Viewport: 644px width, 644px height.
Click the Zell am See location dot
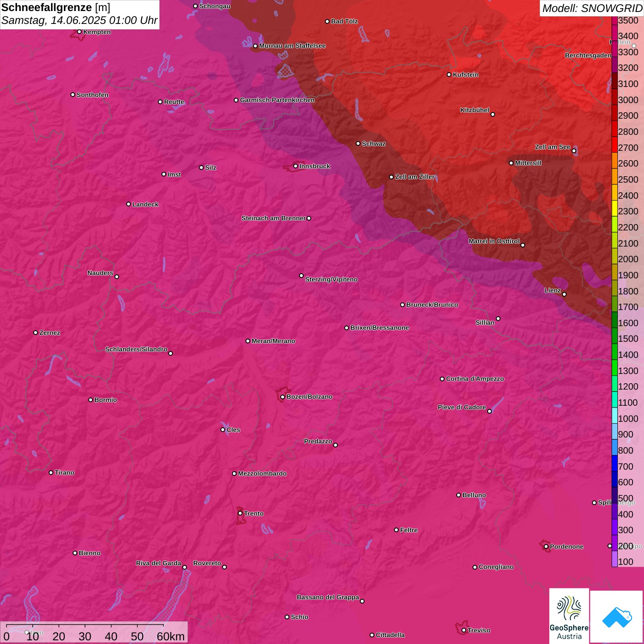[574, 151]
